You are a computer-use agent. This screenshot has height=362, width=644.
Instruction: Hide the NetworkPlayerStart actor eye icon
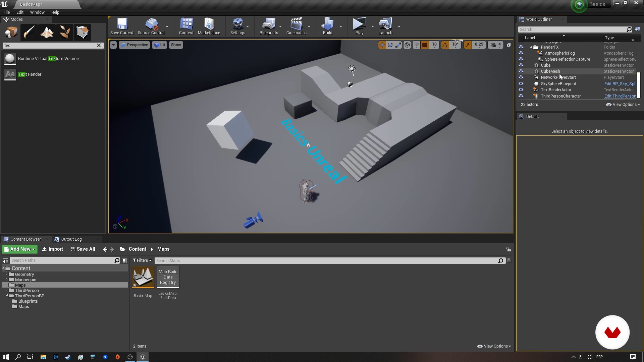click(521, 77)
